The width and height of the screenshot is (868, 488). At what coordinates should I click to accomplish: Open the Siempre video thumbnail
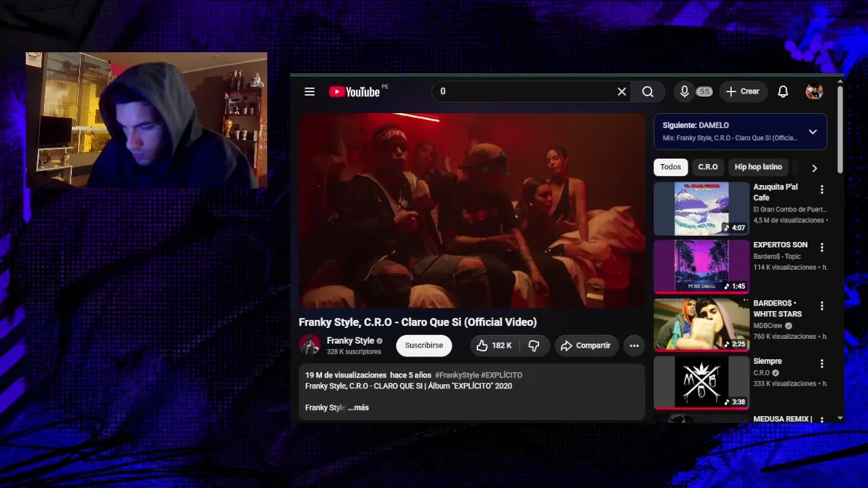[x=701, y=383]
